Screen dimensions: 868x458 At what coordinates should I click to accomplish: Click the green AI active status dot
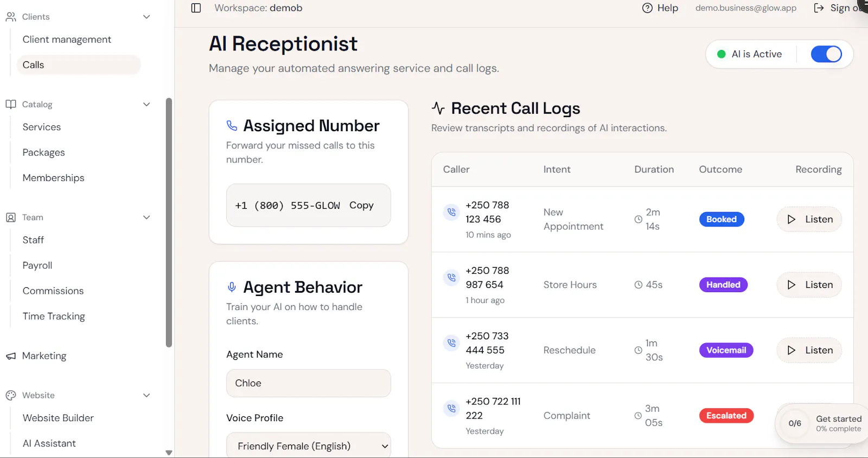tap(722, 54)
